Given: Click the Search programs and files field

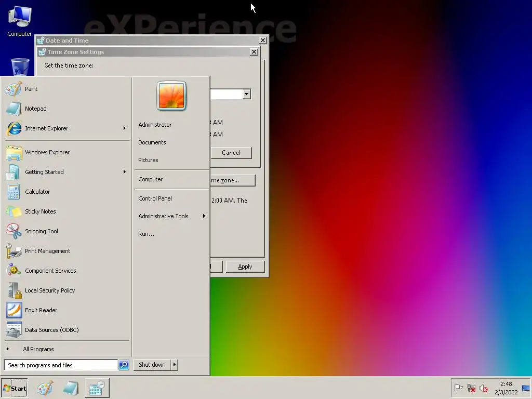Looking at the screenshot, I should (61, 365).
